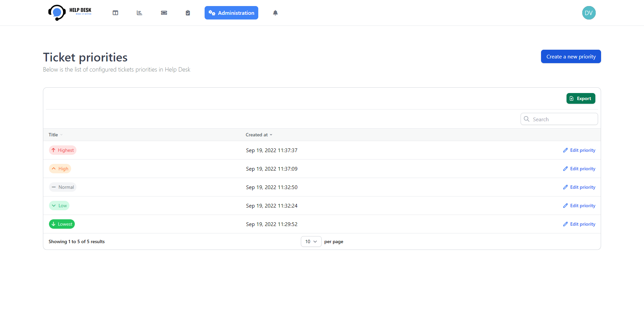Open the bar chart analytics icon
The width and height of the screenshot is (644, 312).
pos(140,13)
